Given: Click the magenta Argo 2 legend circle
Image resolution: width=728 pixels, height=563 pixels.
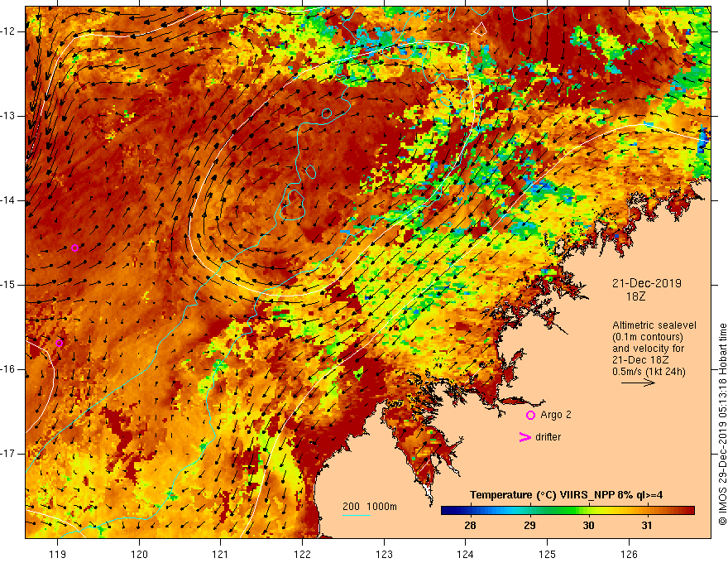Looking at the screenshot, I should pyautogui.click(x=530, y=416).
